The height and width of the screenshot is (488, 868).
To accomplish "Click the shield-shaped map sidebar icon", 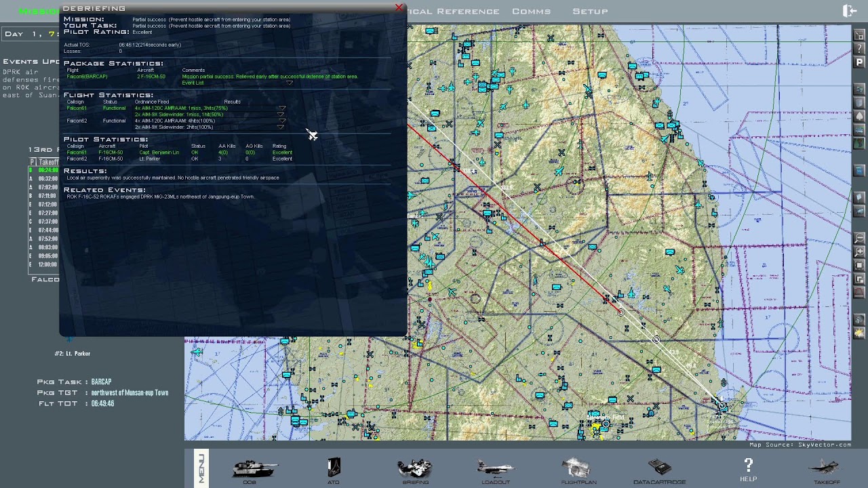I will click(x=859, y=102).
